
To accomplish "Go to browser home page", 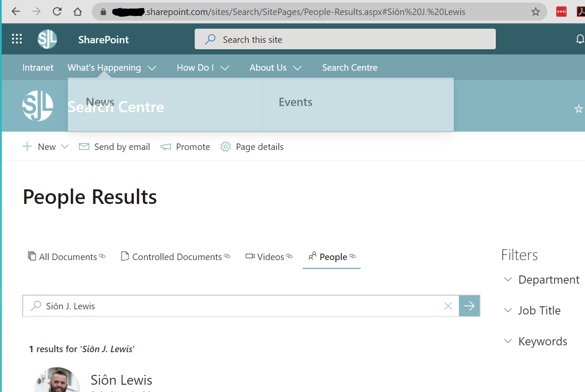I will [78, 12].
